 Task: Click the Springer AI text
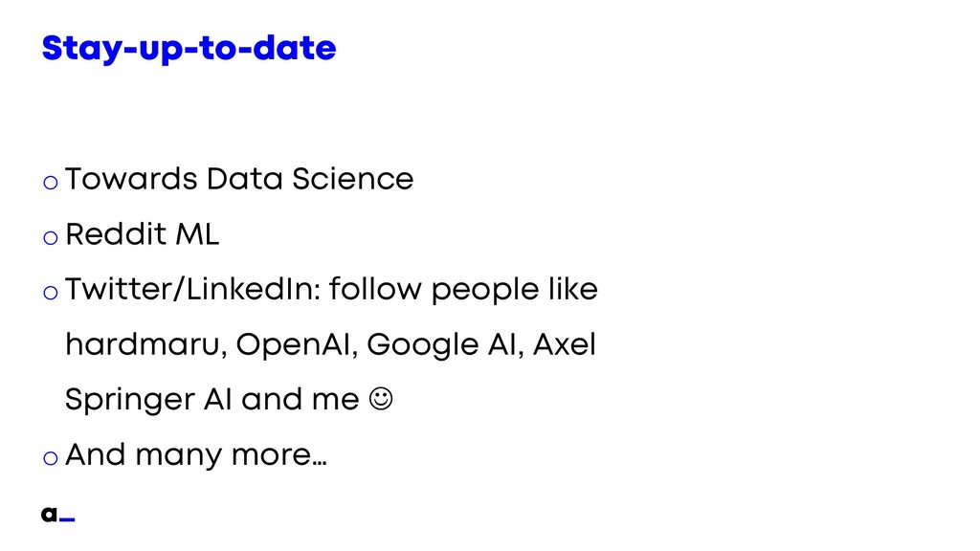(148, 400)
